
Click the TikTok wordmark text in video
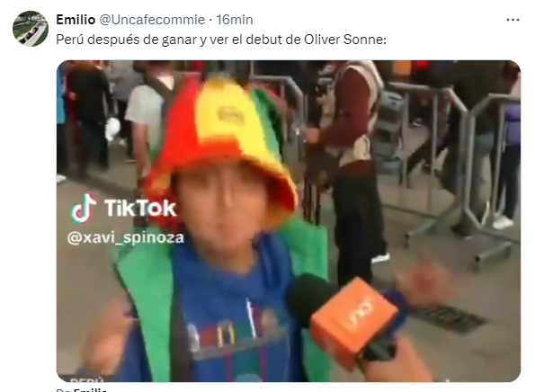(140, 208)
